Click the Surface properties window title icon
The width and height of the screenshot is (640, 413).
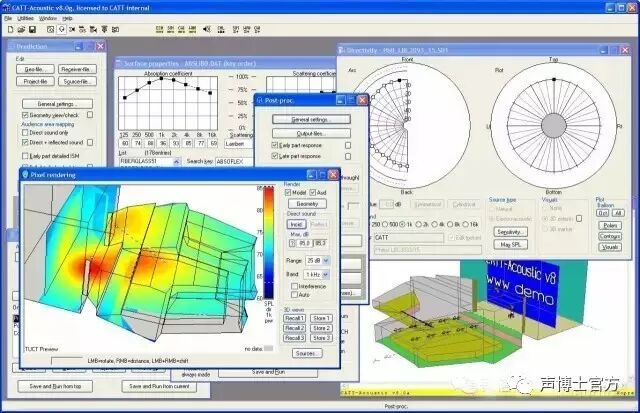tap(119, 63)
